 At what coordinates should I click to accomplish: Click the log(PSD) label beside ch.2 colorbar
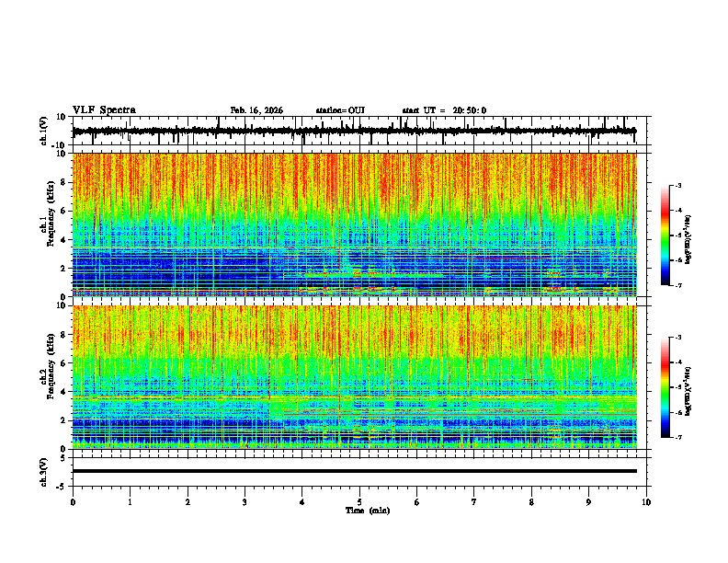pos(688,390)
